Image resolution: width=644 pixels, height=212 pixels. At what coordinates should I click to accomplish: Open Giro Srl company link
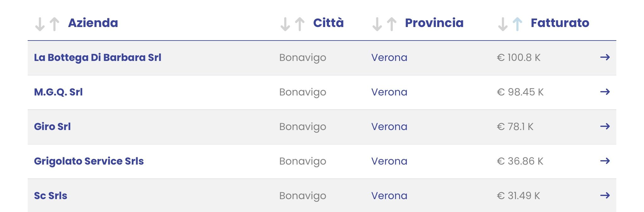pos(52,127)
